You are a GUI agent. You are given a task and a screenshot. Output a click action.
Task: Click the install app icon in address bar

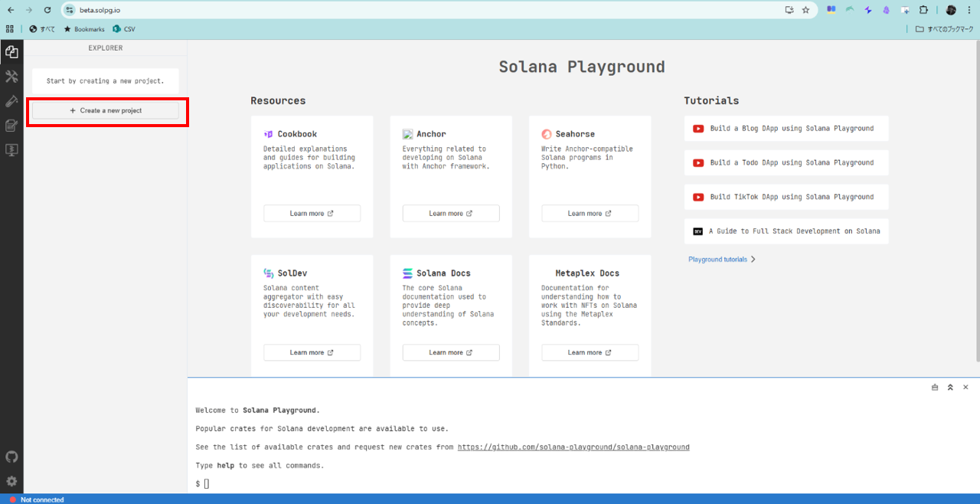(x=789, y=10)
